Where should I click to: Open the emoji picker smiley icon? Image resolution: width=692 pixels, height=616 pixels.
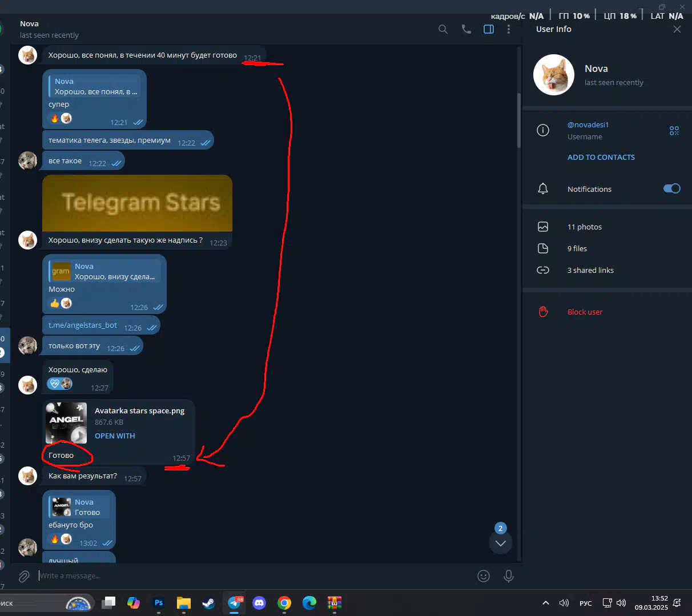click(484, 577)
